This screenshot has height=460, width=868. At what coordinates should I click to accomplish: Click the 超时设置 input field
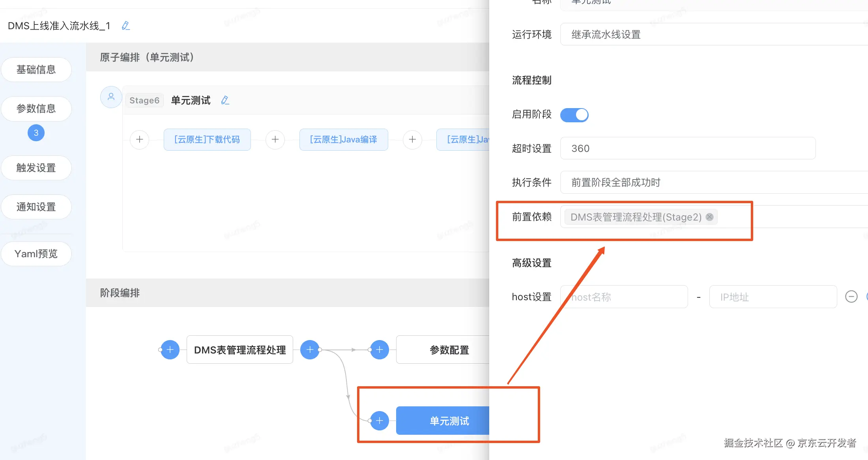click(687, 148)
